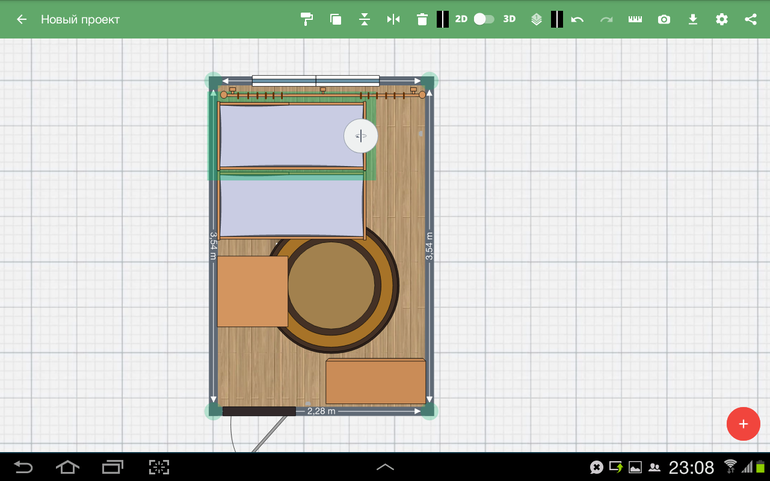Image resolution: width=770 pixels, height=481 pixels.
Task: Expand the Android navigation bar chevron
Action: click(385, 467)
